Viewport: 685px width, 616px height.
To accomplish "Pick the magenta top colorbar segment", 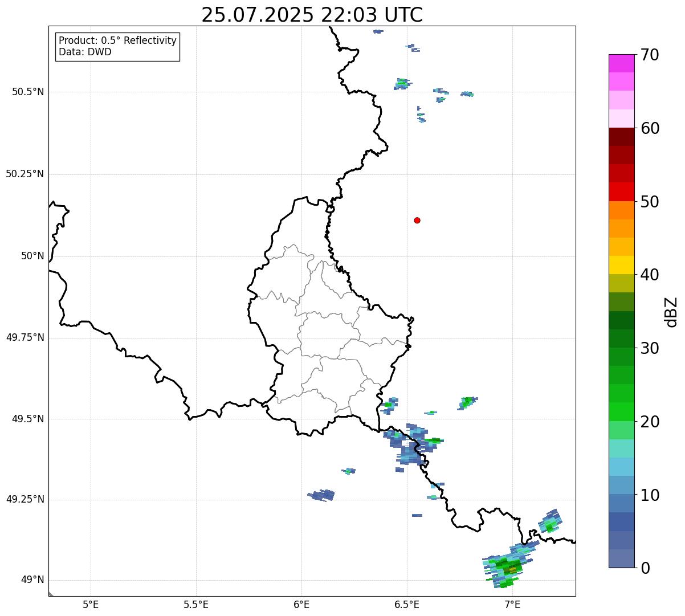I will pos(621,63).
